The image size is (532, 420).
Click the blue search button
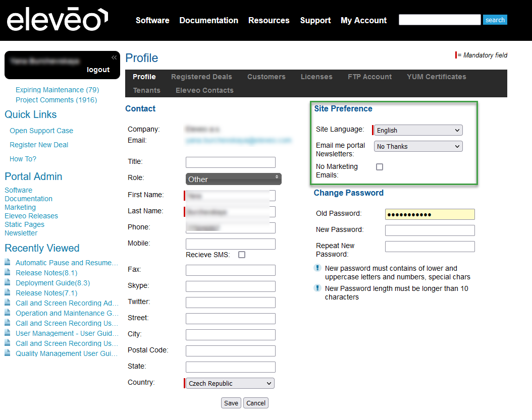click(495, 20)
